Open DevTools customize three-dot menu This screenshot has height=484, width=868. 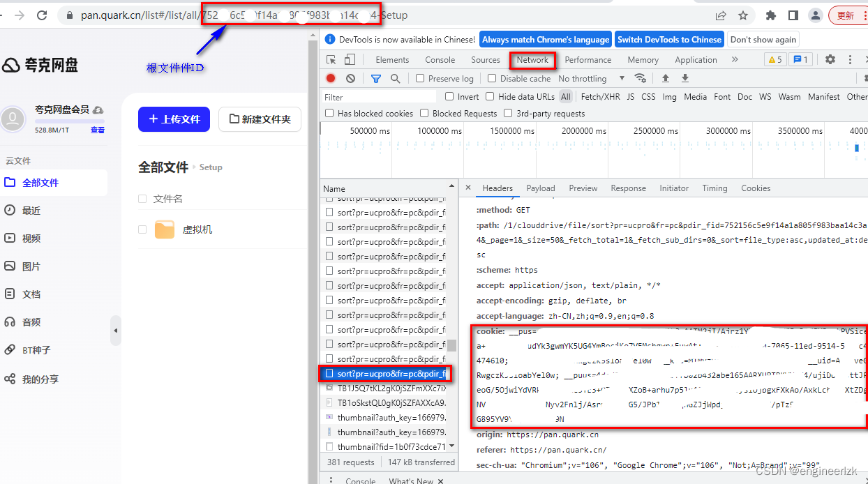[848, 60]
